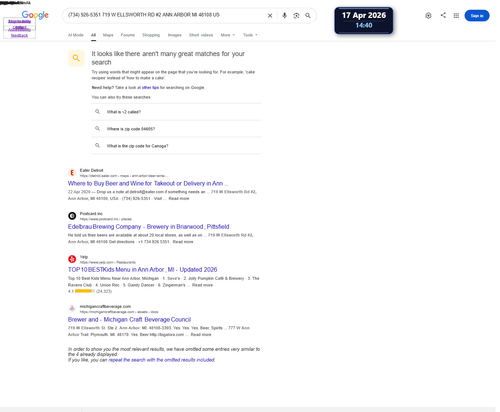Open the Short videos tab
Screen dimensions: 500x412
pyautogui.click(x=201, y=35)
